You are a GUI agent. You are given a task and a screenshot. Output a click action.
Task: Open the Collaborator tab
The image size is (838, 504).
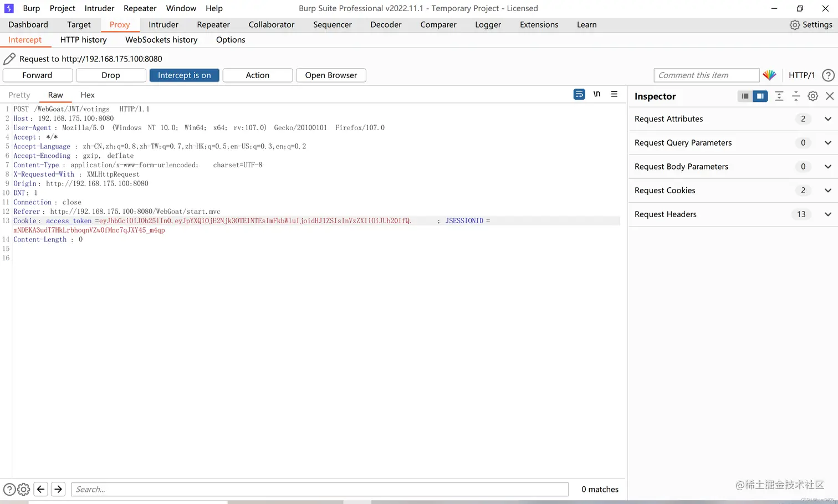272,25
